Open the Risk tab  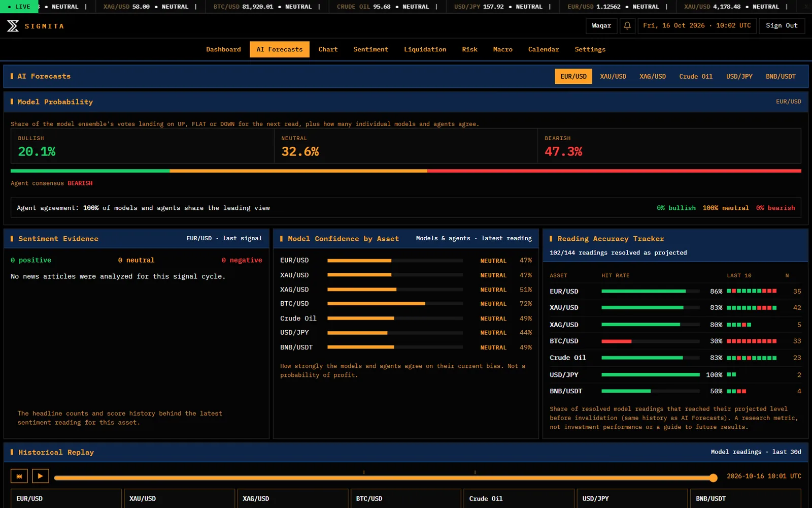469,49
